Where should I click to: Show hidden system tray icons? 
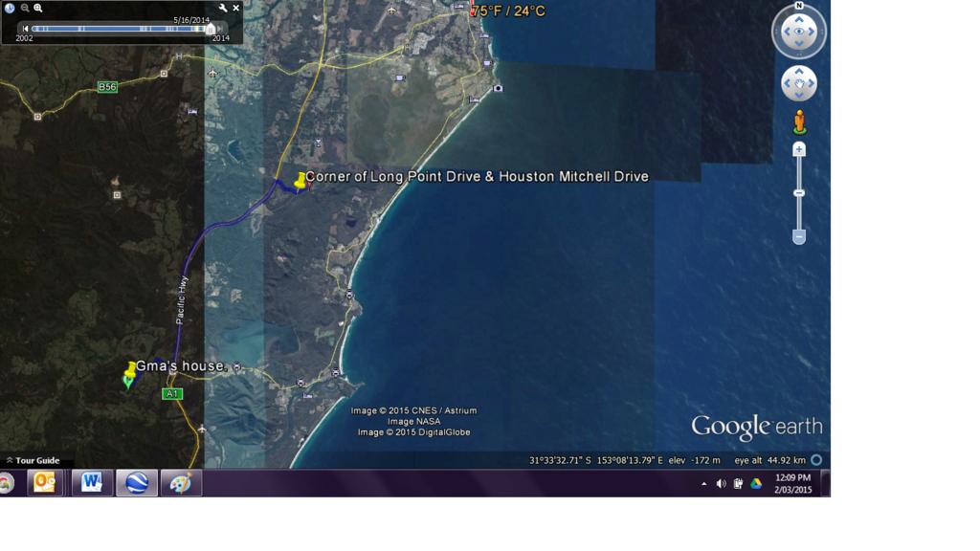704,484
